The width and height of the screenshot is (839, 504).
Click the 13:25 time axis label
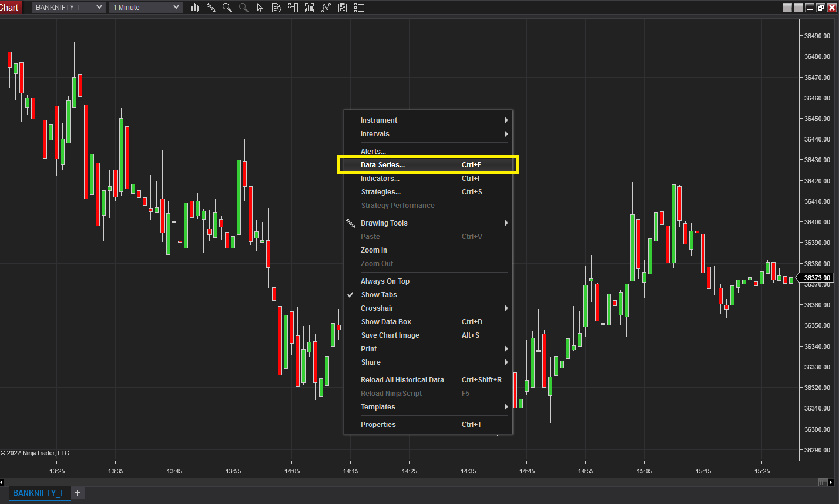pos(57,471)
